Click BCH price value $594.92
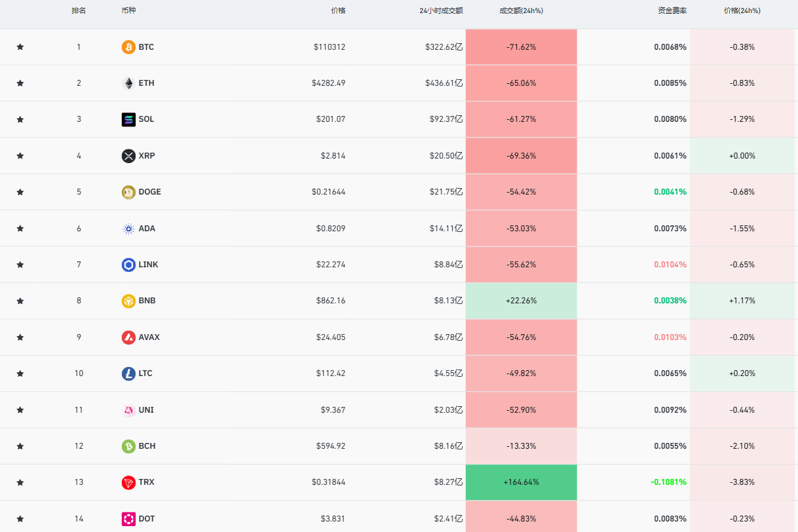Image resolution: width=798 pixels, height=532 pixels. pos(330,446)
